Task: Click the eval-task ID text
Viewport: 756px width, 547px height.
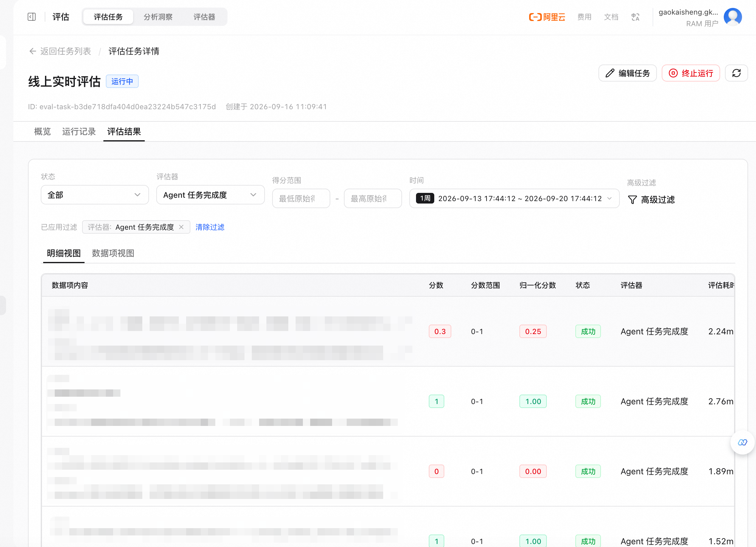Action: pos(122,106)
